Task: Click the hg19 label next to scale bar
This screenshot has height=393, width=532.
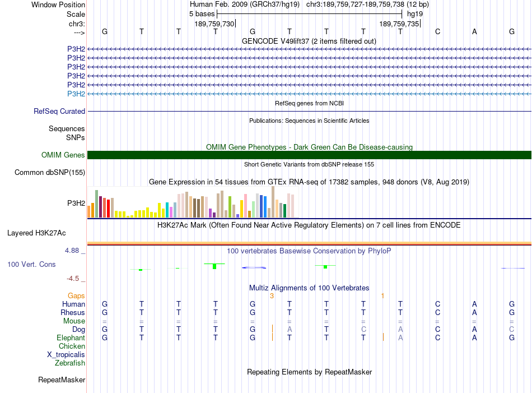Action: 415,14
